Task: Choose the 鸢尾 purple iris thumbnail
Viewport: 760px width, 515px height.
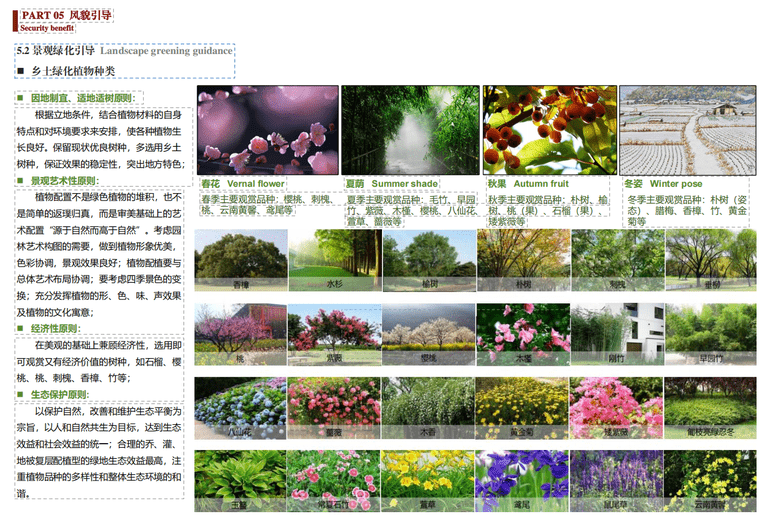Action: point(522,481)
